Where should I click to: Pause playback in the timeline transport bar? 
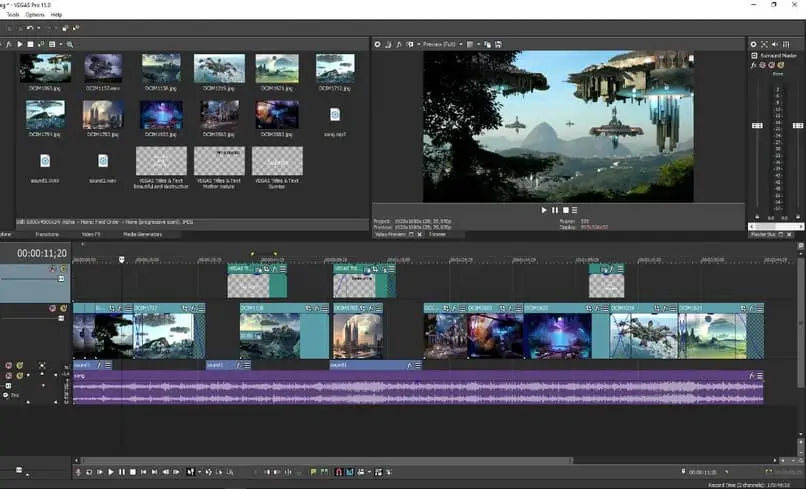click(122, 472)
